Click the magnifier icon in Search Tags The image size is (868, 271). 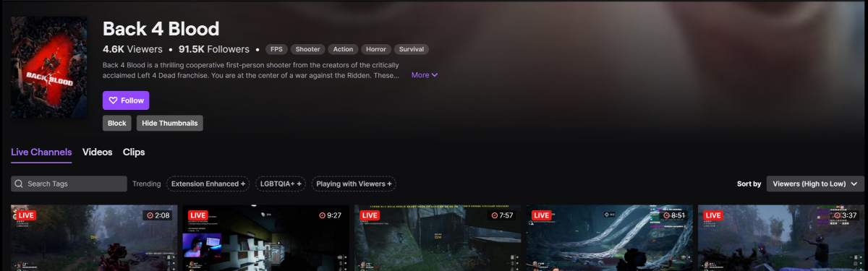coord(19,184)
